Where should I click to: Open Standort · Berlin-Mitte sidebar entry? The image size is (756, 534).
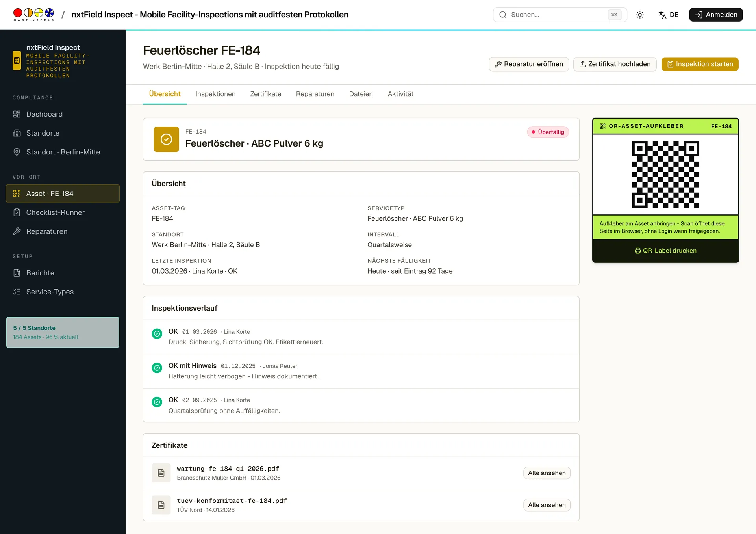coord(63,152)
